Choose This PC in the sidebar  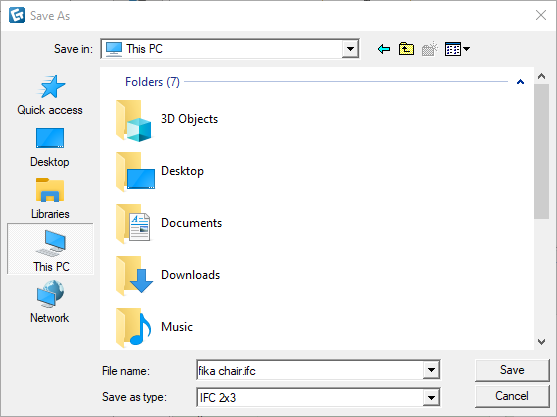[50, 249]
